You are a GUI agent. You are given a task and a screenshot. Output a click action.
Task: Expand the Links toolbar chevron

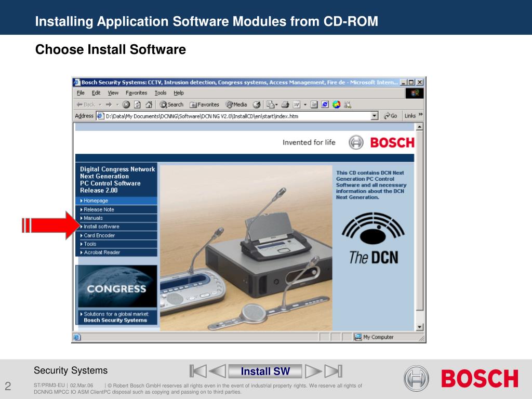point(421,115)
